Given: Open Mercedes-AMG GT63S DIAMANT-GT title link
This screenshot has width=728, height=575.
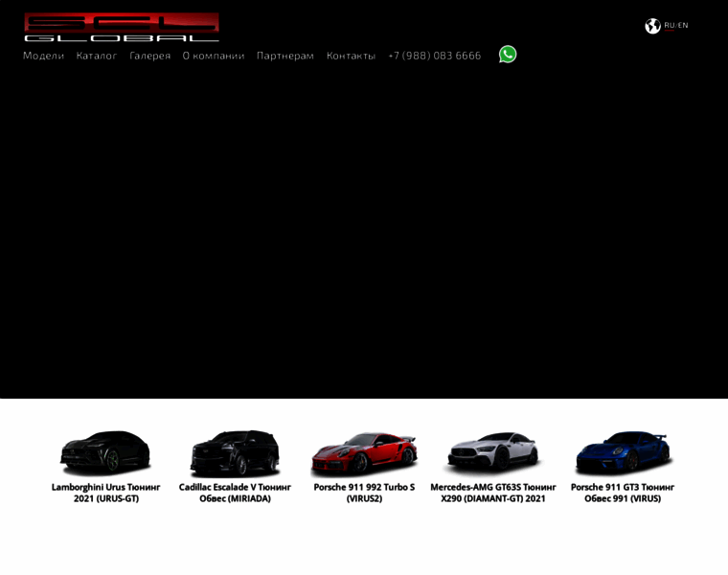Looking at the screenshot, I should [493, 493].
